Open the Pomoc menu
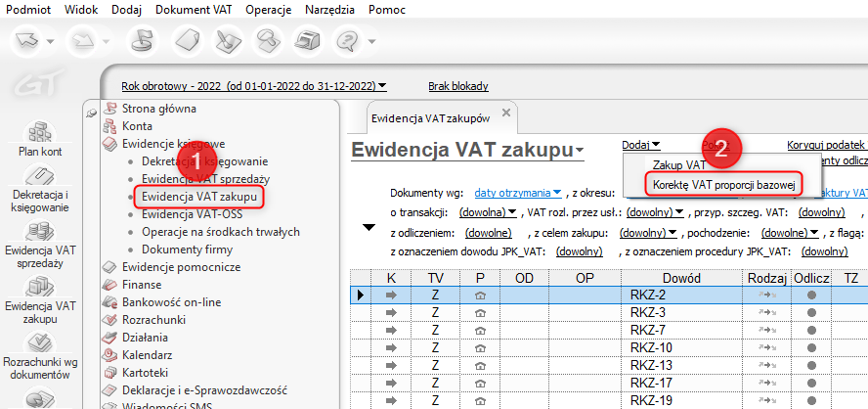Viewport: 868px width, 409px height. pos(387,10)
